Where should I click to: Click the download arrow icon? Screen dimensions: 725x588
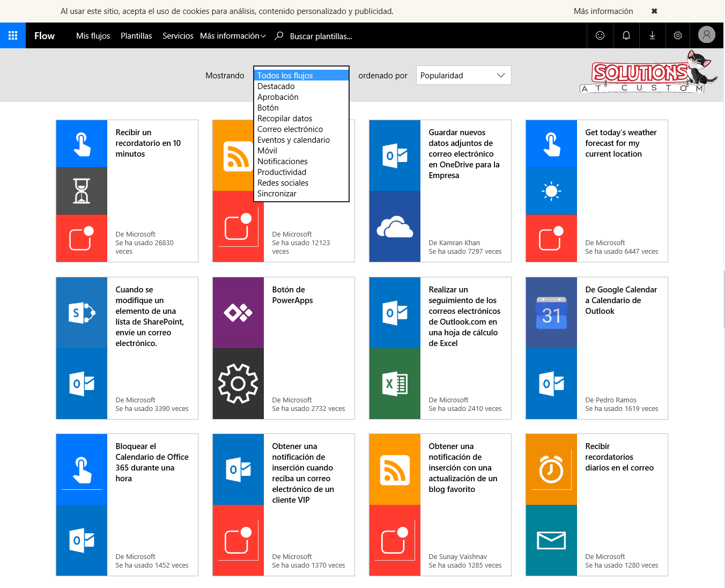(x=652, y=35)
